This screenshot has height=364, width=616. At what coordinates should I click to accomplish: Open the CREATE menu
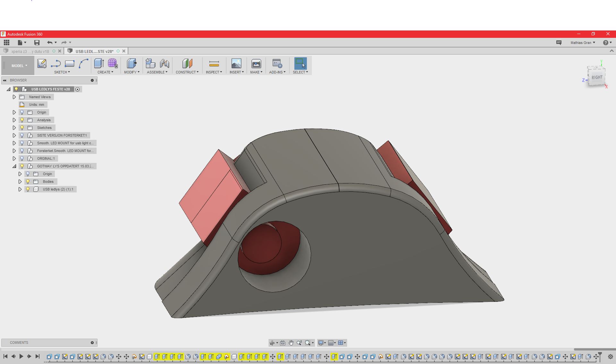coord(106,72)
